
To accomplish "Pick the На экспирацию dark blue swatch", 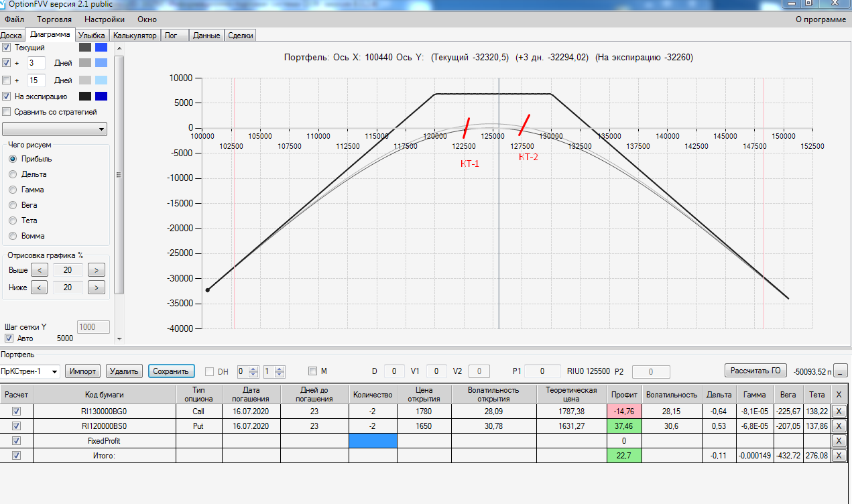I will pos(101,97).
